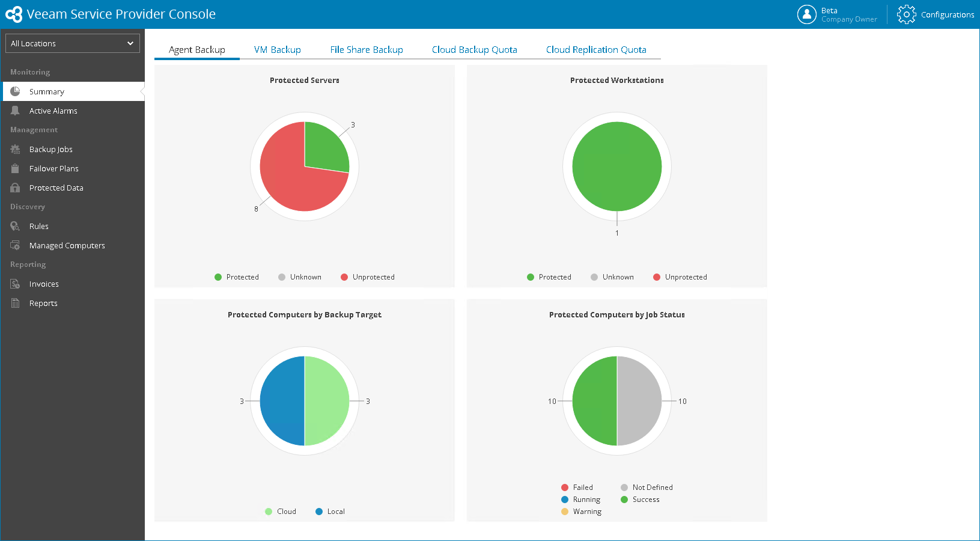Open Discovery Rules page
980x541 pixels.
tap(73, 226)
